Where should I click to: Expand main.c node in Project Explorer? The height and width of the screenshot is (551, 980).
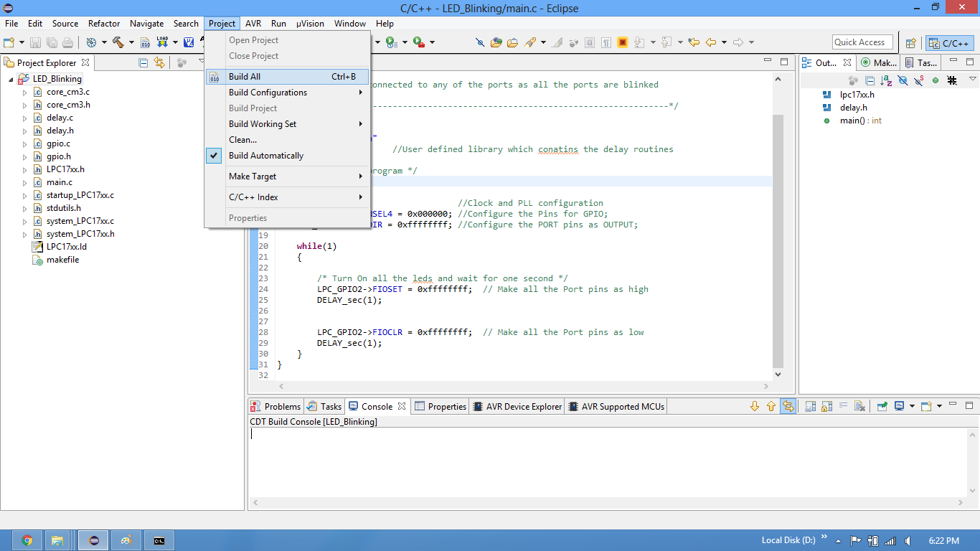tap(24, 182)
